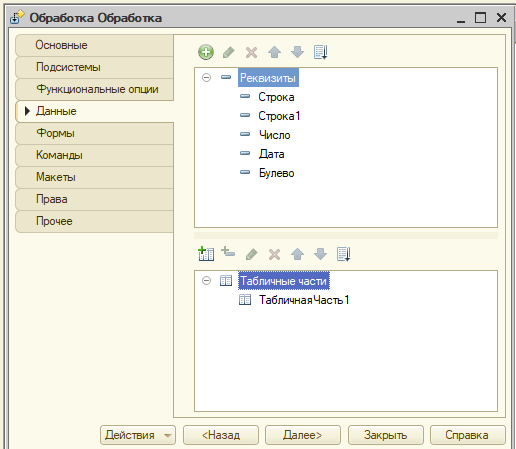The height and width of the screenshot is (449, 516).
Task: Open the Макеты tab
Action: point(94,177)
